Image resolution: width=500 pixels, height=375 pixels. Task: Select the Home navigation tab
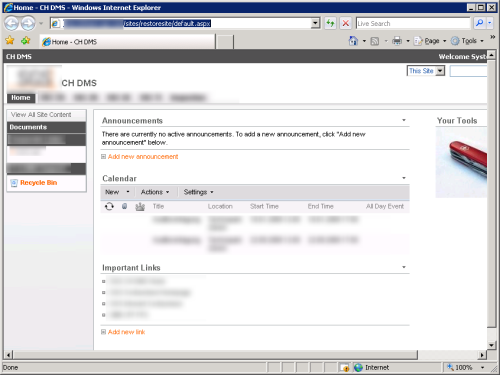21,98
